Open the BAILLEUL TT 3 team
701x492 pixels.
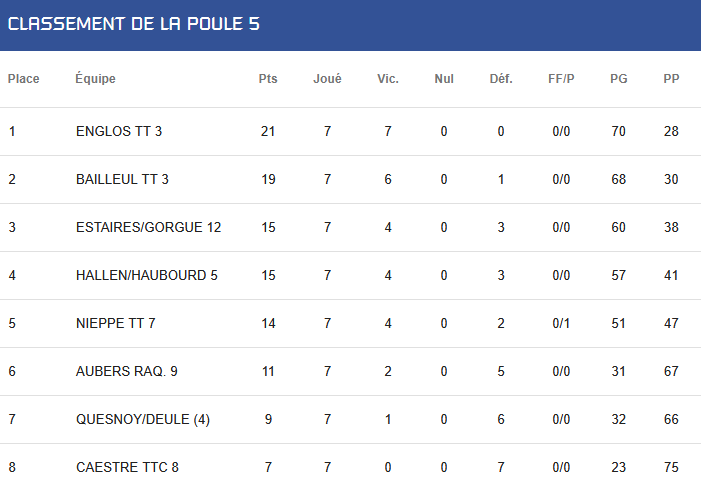point(122,179)
